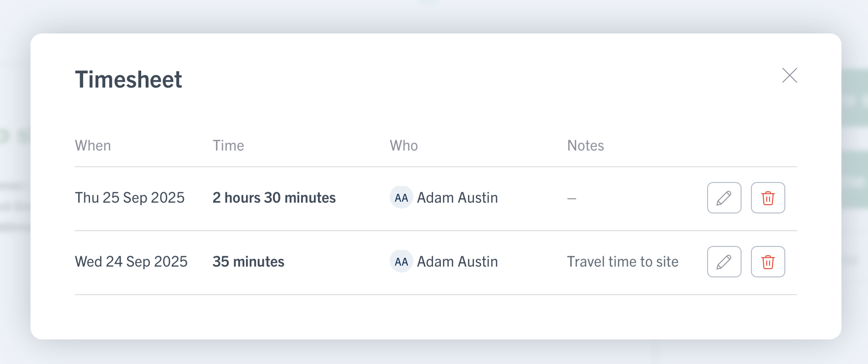The image size is (868, 364).
Task: Click the 35 minutes duration
Action: pos(248,262)
